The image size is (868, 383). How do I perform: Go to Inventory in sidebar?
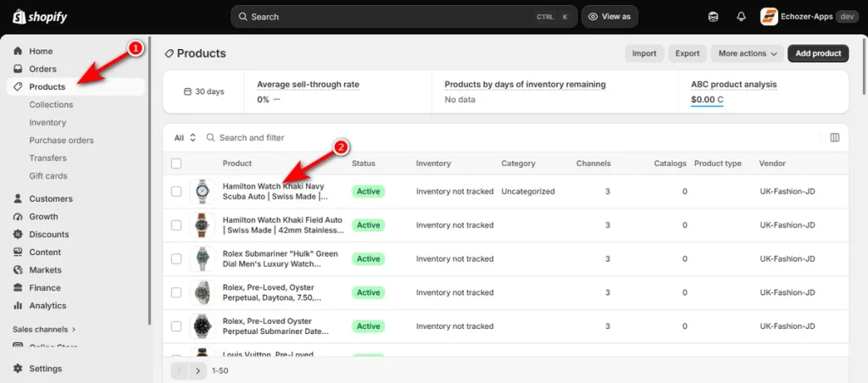click(47, 122)
